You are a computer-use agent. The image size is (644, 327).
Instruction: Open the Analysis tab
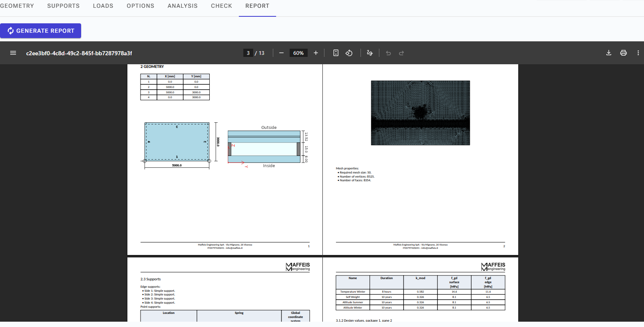(183, 6)
